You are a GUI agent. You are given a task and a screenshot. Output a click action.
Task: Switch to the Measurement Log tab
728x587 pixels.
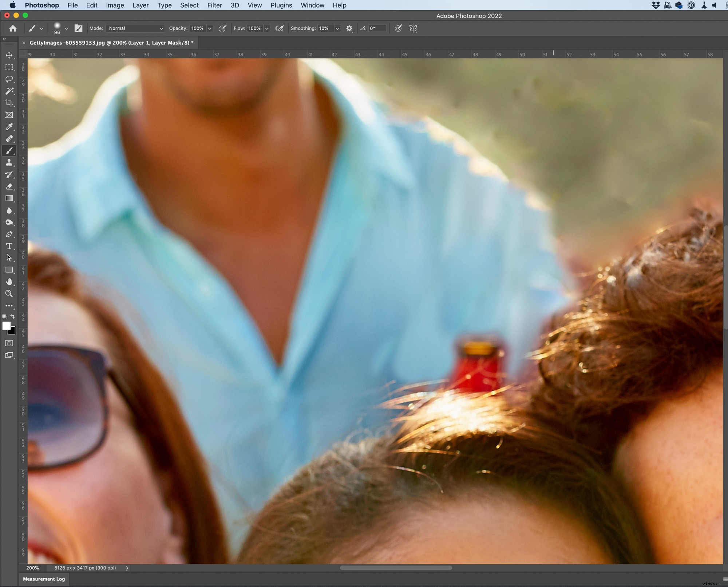click(43, 579)
